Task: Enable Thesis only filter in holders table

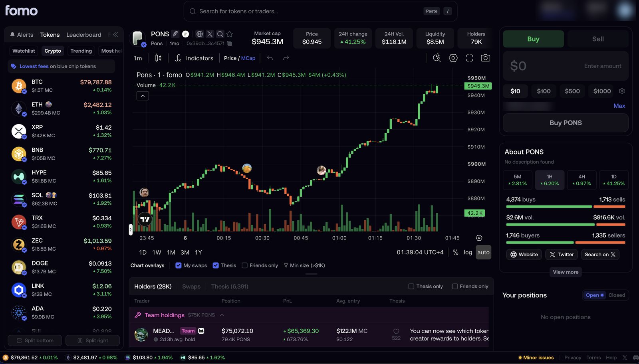Action: pos(411,287)
